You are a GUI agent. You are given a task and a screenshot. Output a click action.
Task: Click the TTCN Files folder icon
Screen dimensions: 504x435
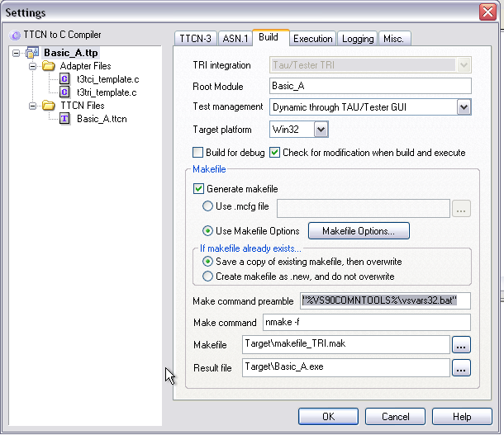(x=49, y=106)
